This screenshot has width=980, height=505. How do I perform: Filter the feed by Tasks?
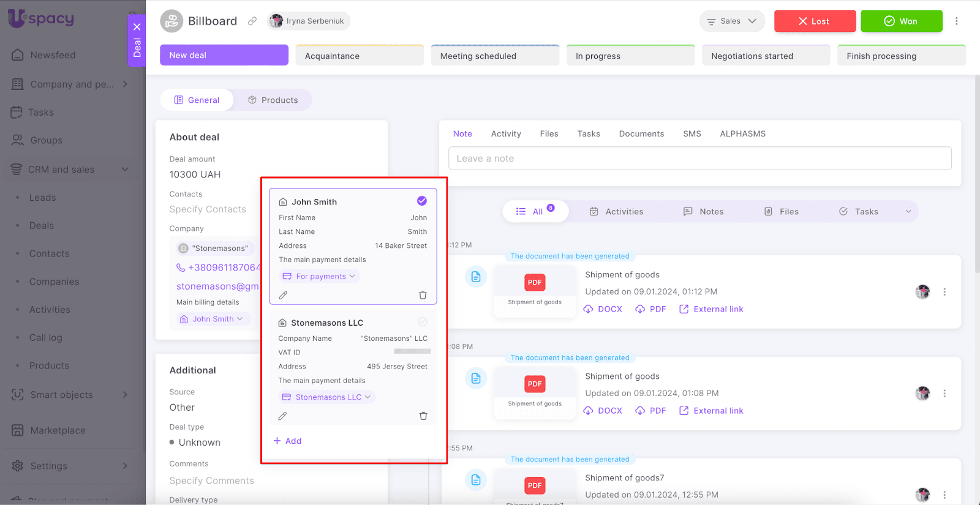(x=859, y=211)
